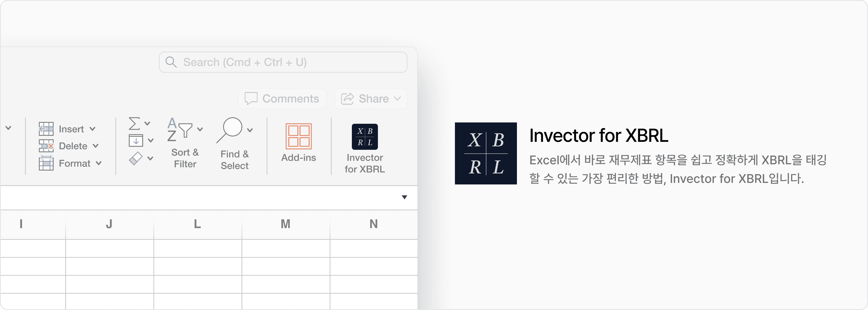Click the large XBRL logo thumbnail
868x310 pixels.
pos(486,153)
